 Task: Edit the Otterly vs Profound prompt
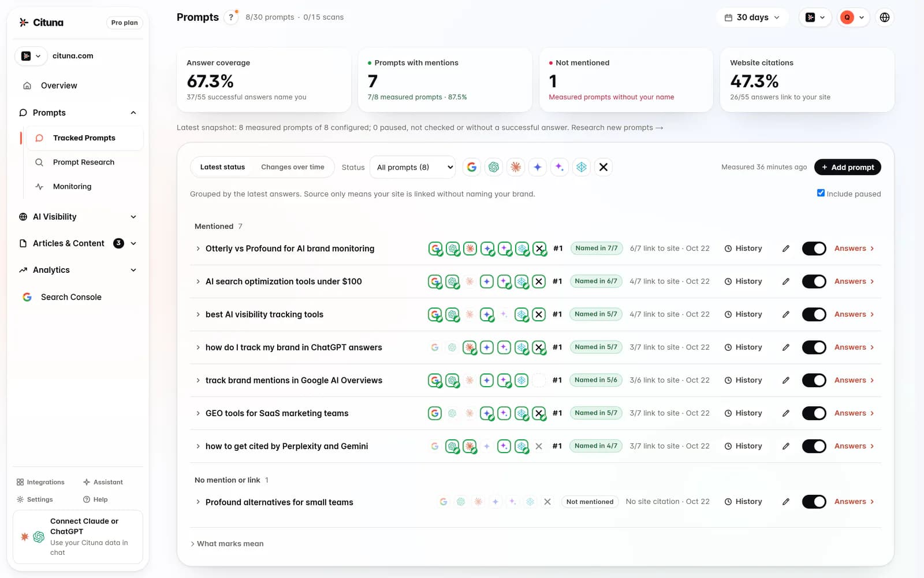tap(786, 249)
